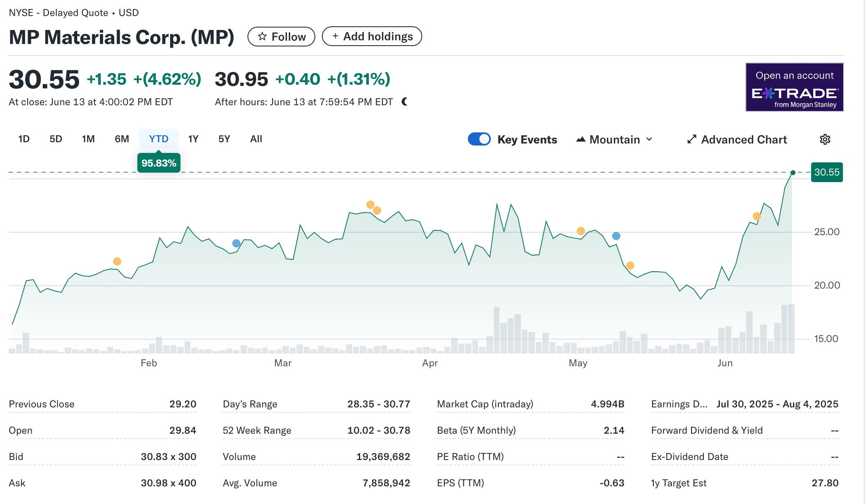
Task: Click the after-hours price 30.95
Action: [x=241, y=79]
